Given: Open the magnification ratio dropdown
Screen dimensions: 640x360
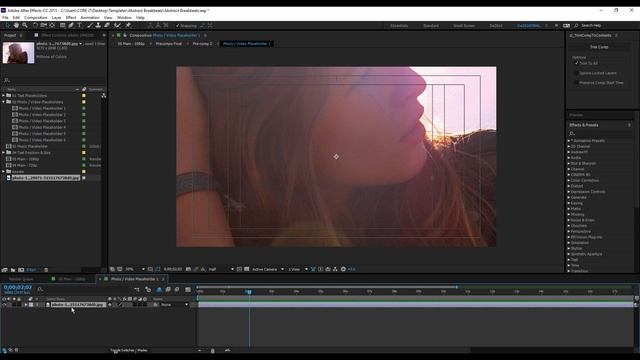Looking at the screenshot, I should [x=135, y=269].
